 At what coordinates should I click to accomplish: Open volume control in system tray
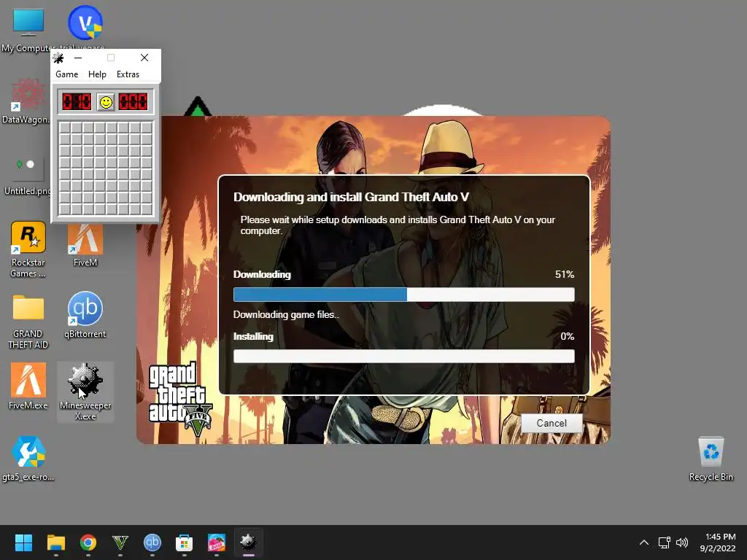682,542
